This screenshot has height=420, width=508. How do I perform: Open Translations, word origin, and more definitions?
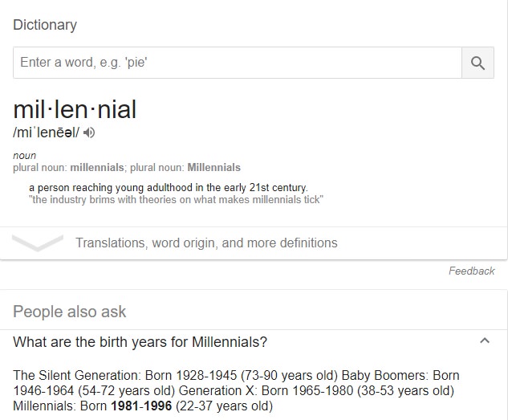pyautogui.click(x=206, y=243)
